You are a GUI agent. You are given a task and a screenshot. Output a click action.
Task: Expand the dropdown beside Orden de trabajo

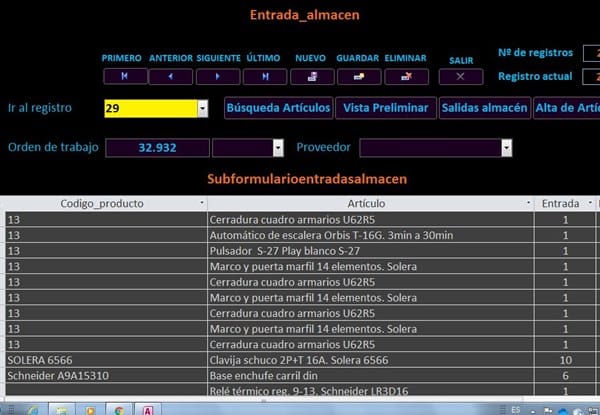pos(278,148)
